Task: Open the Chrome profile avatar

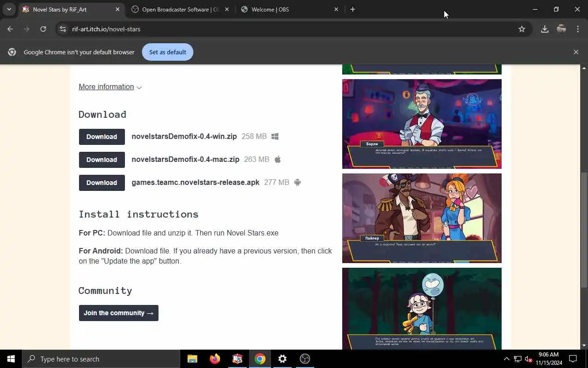Action: tap(561, 29)
